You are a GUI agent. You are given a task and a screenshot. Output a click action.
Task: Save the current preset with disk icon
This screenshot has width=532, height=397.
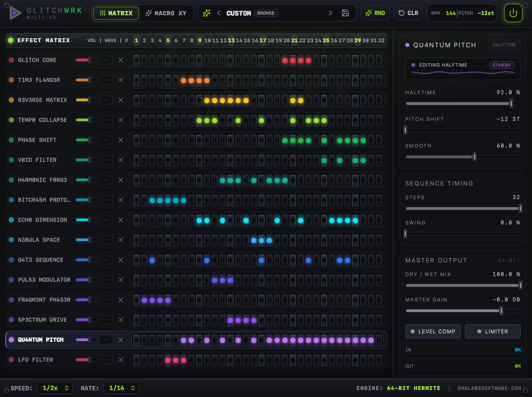[x=345, y=13]
